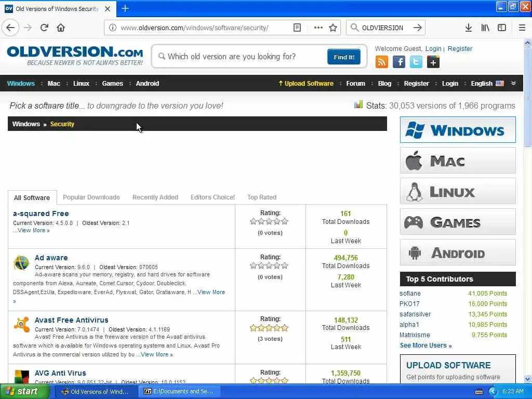Open the library icon in browser toolbar
Screen dimensions: 532x399
click(x=485, y=28)
